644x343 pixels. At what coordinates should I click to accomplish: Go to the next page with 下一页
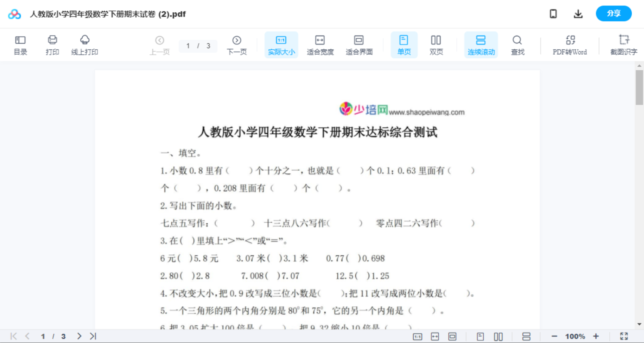click(x=237, y=45)
